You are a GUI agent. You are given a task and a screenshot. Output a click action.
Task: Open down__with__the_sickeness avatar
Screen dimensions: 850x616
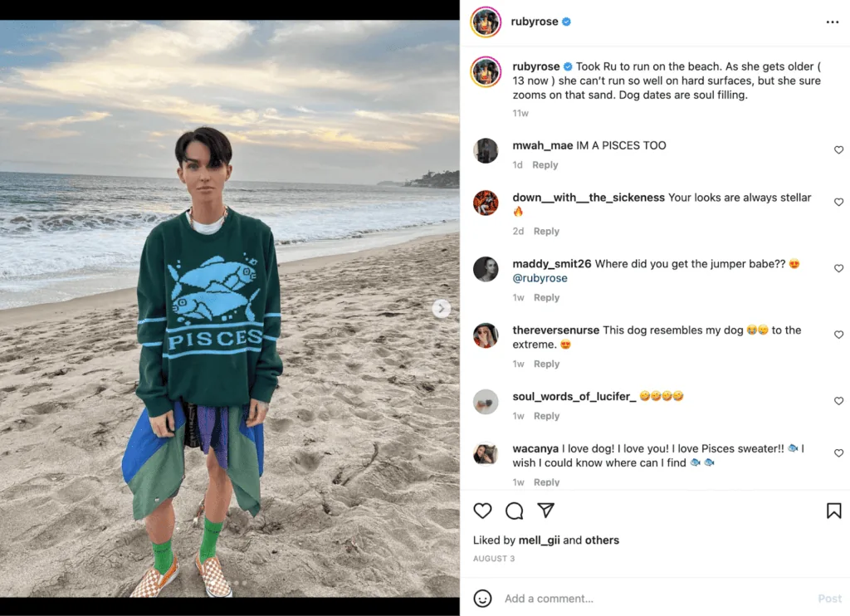486,203
